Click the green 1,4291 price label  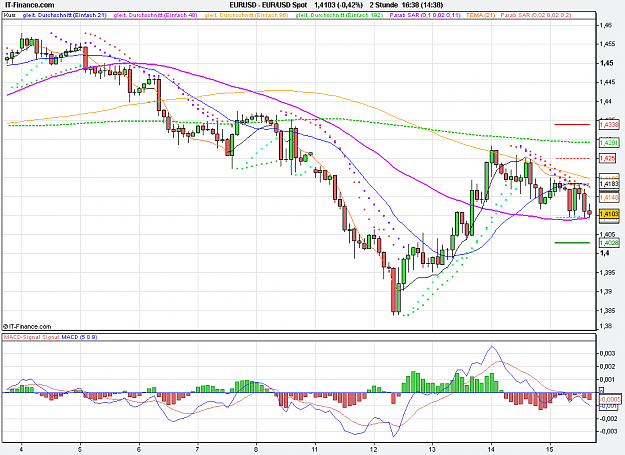[609, 143]
